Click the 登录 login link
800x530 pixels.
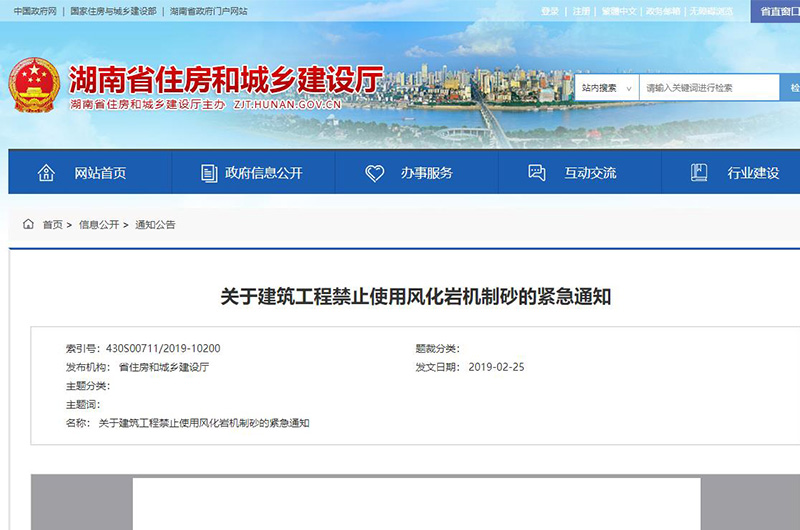(x=550, y=11)
